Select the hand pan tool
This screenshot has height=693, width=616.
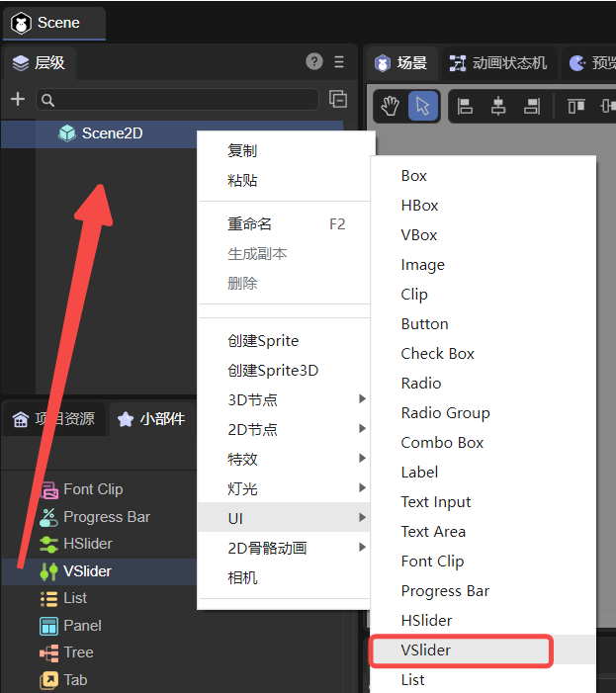click(x=391, y=106)
